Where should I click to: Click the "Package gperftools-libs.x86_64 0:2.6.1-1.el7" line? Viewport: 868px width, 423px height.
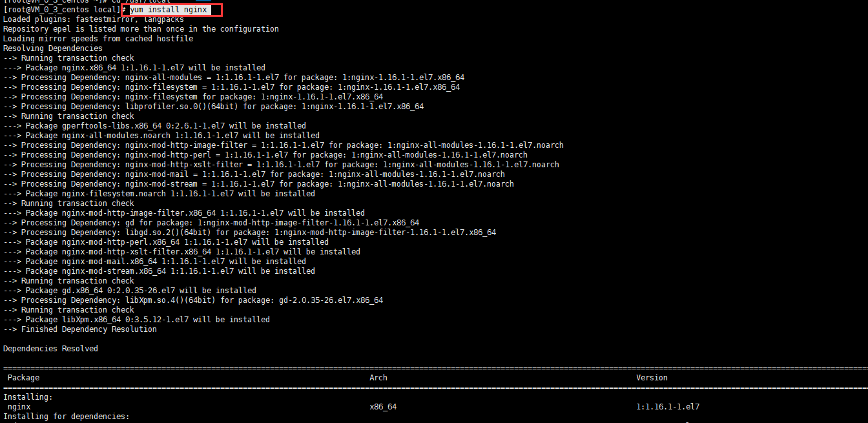(x=154, y=126)
